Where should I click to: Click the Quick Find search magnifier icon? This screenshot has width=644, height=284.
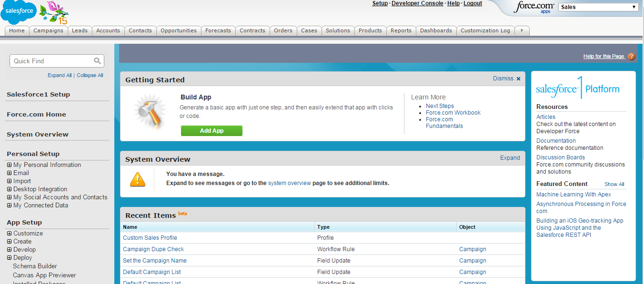tap(97, 61)
